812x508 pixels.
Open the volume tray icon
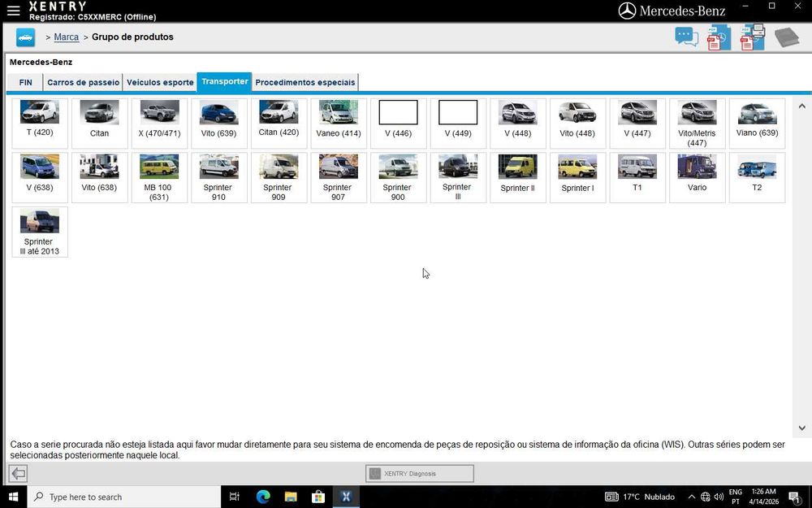pyautogui.click(x=719, y=497)
